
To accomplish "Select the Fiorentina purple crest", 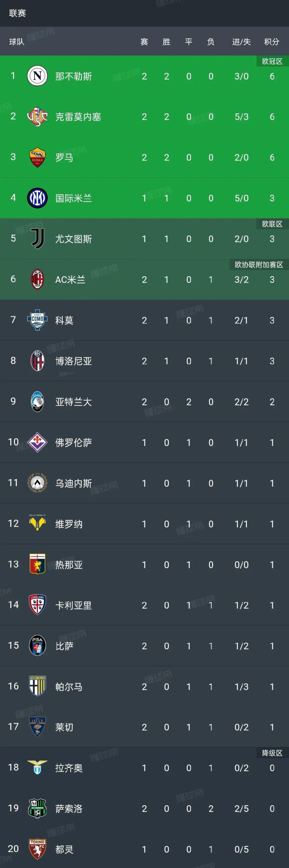I will [x=37, y=442].
